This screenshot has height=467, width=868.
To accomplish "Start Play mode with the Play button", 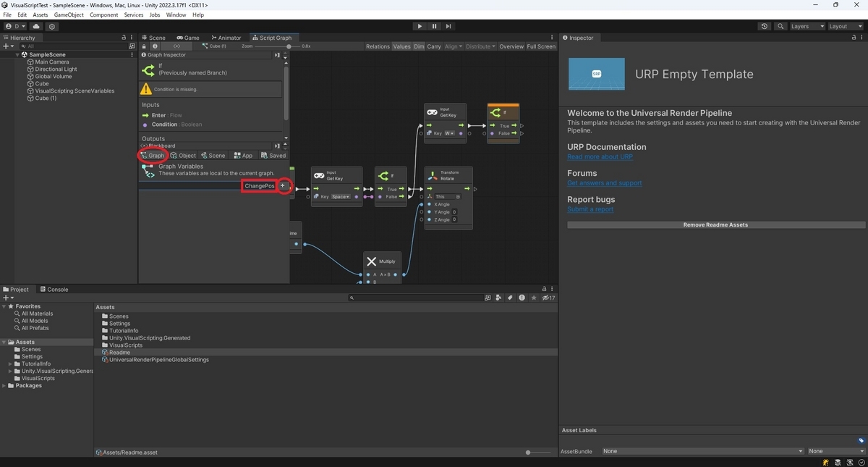I will pos(420,26).
